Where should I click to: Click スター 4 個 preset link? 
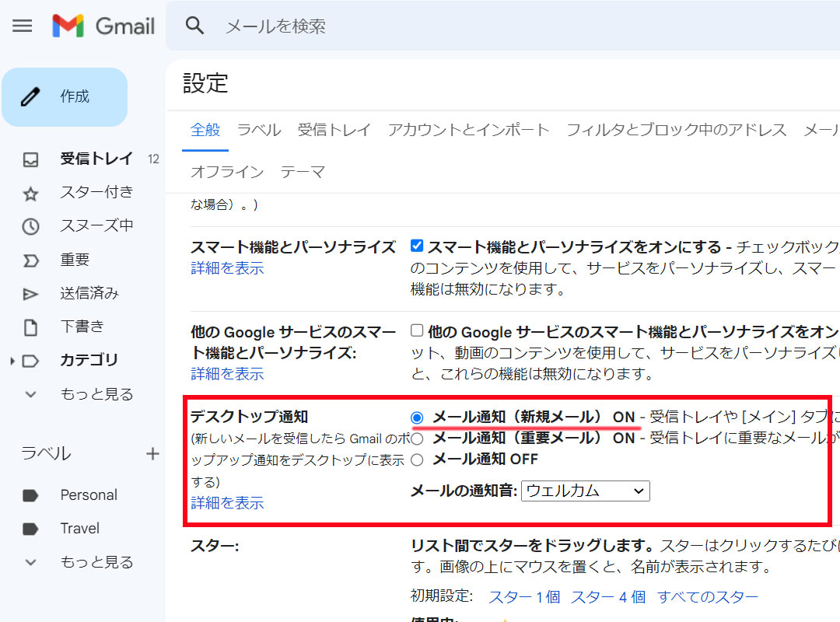[608, 597]
